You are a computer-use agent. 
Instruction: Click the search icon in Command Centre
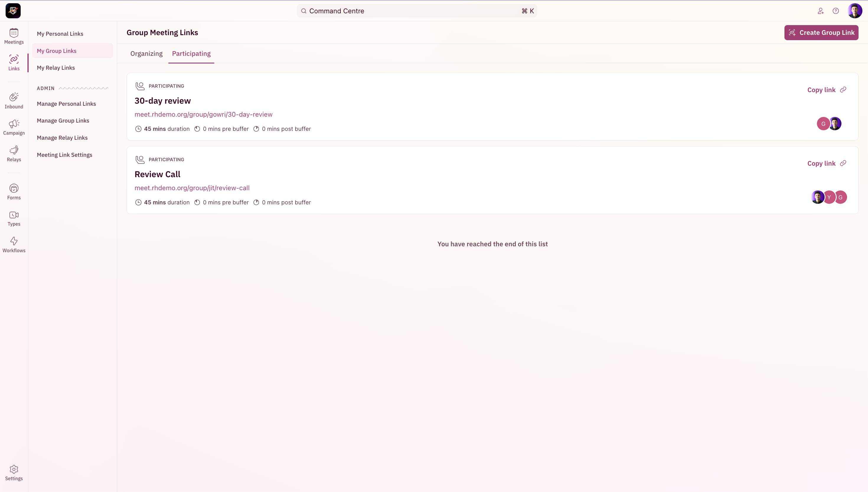click(304, 11)
